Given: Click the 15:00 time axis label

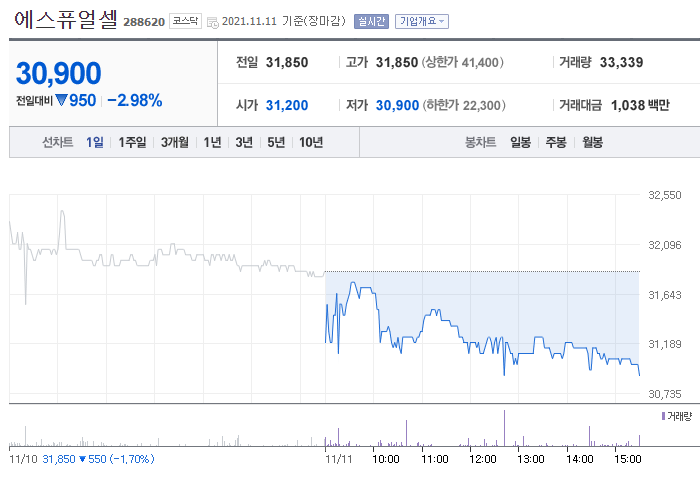Looking at the screenshot, I should pyautogui.click(x=627, y=459).
